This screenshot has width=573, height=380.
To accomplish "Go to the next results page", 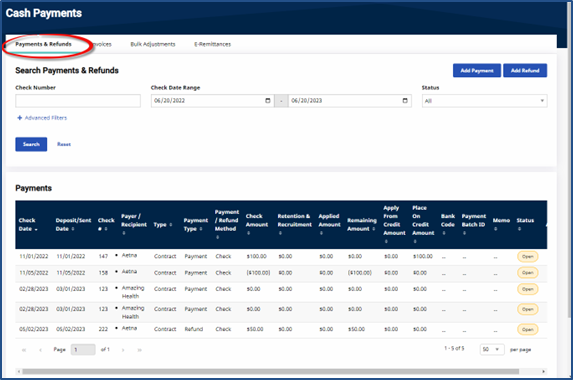I will tap(123, 350).
